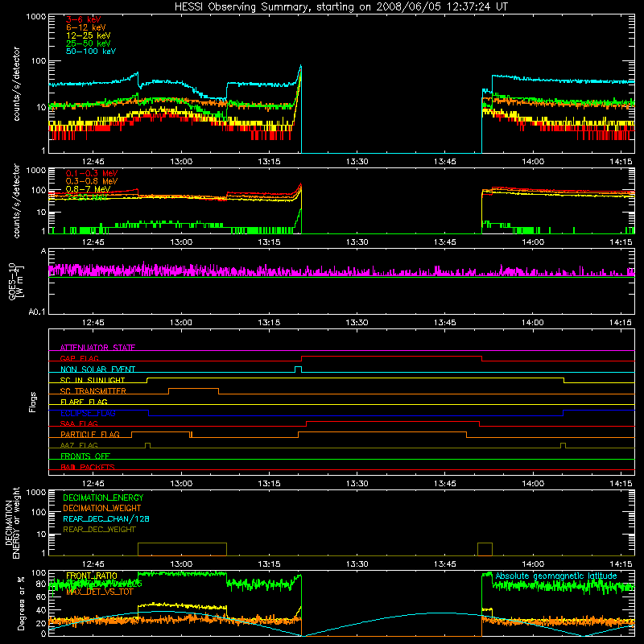The image size is (644, 644).
Task: Select the yellow 12-25 keV legend entry
Action: pyautogui.click(x=88, y=35)
